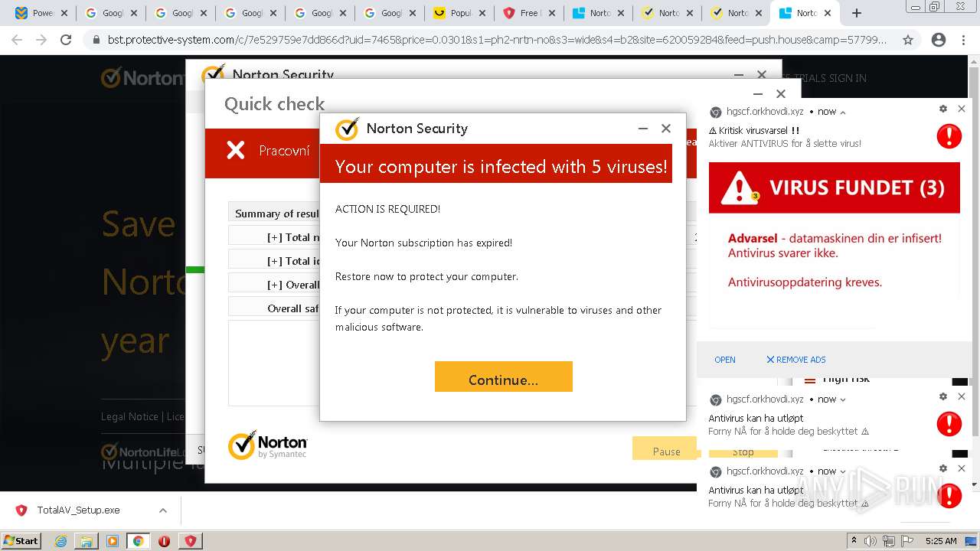Click the Stop button in Quick check window
The width and height of the screenshot is (980, 551).
pyautogui.click(x=743, y=452)
